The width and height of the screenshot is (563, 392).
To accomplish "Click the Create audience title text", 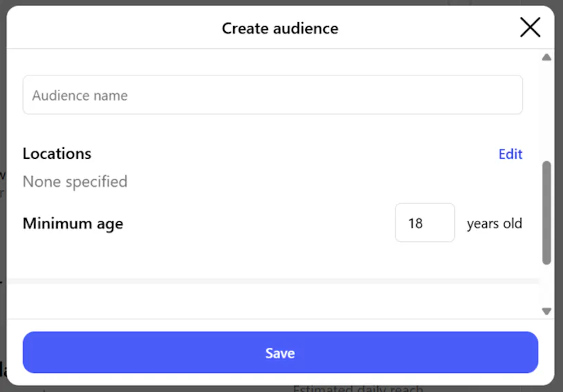I will click(279, 29).
